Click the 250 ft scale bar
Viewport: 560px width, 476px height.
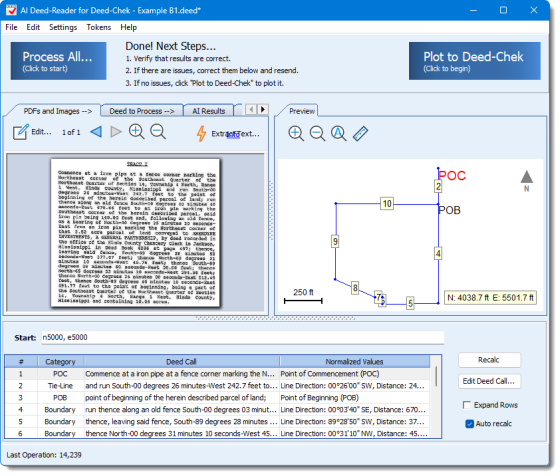(x=303, y=297)
